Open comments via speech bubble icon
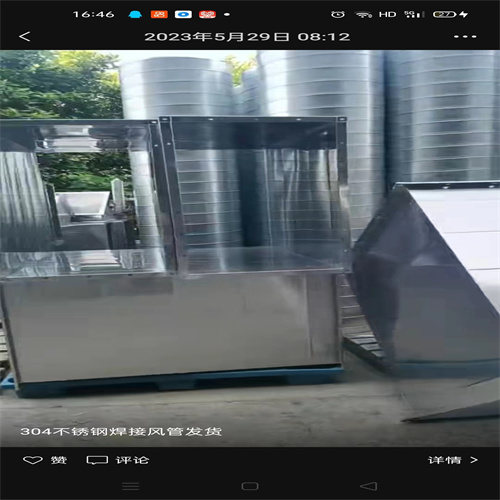500x500 pixels. (x=97, y=460)
